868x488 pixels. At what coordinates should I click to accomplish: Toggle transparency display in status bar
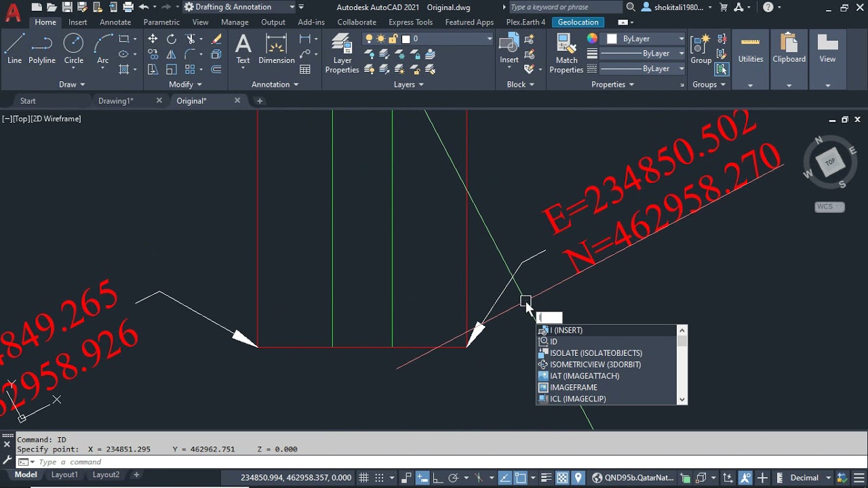pos(562,478)
